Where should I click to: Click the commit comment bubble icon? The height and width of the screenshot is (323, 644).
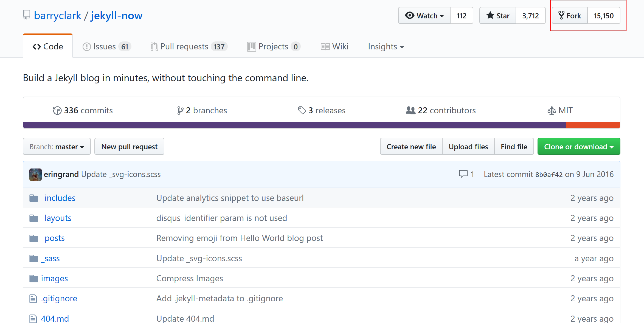463,174
